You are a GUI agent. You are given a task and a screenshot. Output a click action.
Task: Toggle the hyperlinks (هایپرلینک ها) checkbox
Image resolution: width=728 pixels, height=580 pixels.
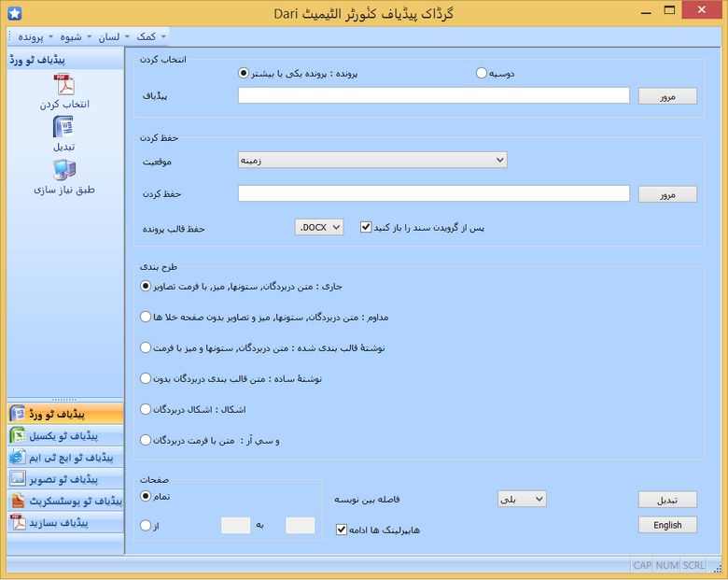(x=342, y=530)
